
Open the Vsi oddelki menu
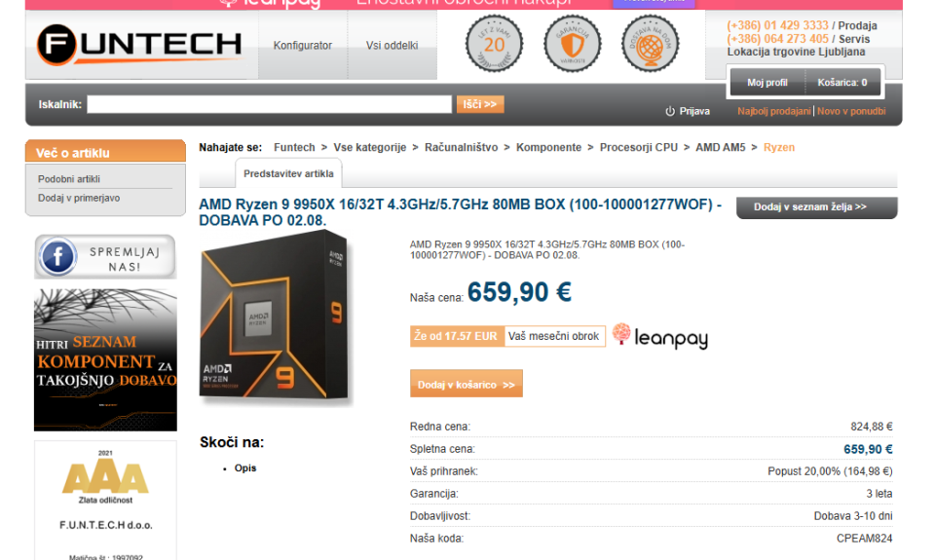tap(392, 46)
